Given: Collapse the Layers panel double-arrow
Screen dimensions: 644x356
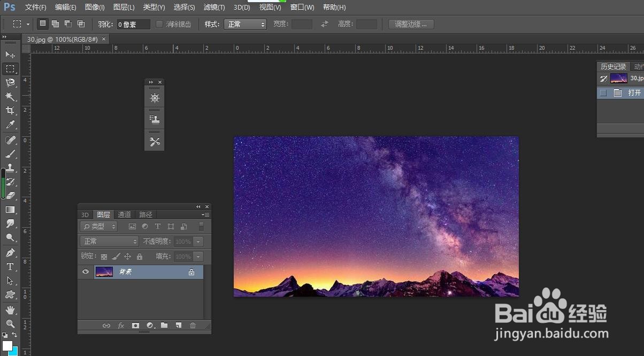Looking at the screenshot, I should coord(198,207).
